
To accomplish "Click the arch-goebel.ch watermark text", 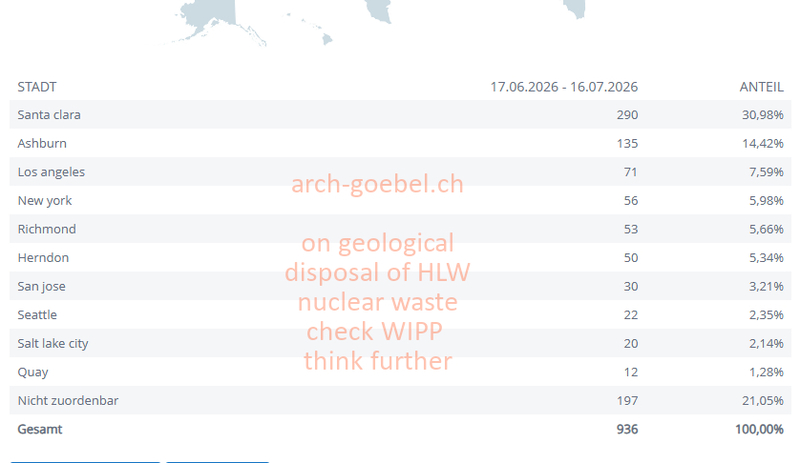I will (x=377, y=184).
